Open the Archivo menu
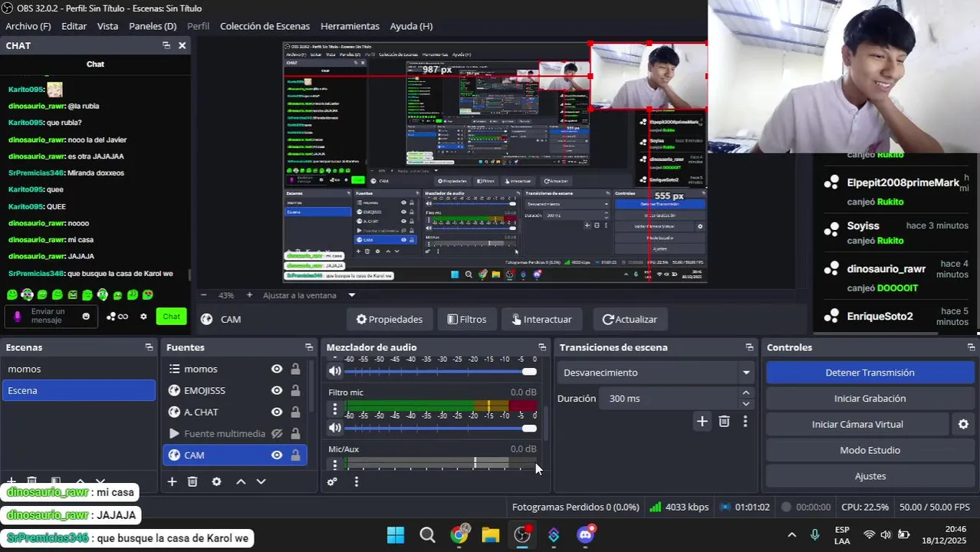 click(x=28, y=26)
